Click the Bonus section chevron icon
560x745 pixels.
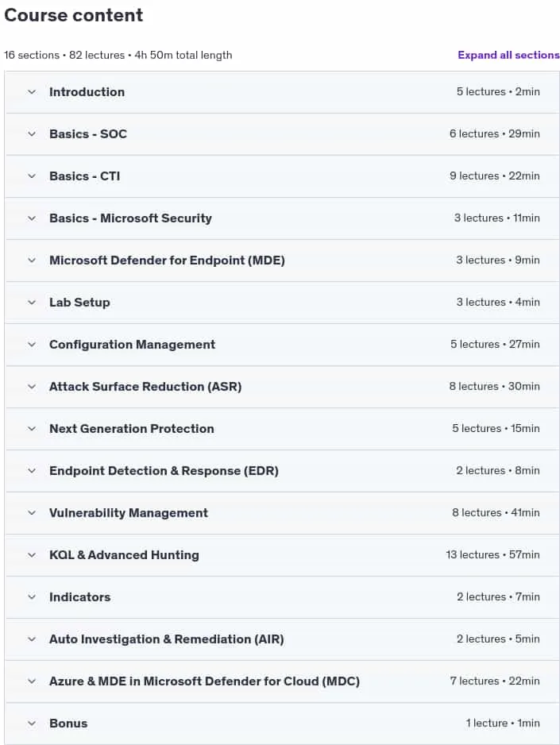[x=32, y=724]
